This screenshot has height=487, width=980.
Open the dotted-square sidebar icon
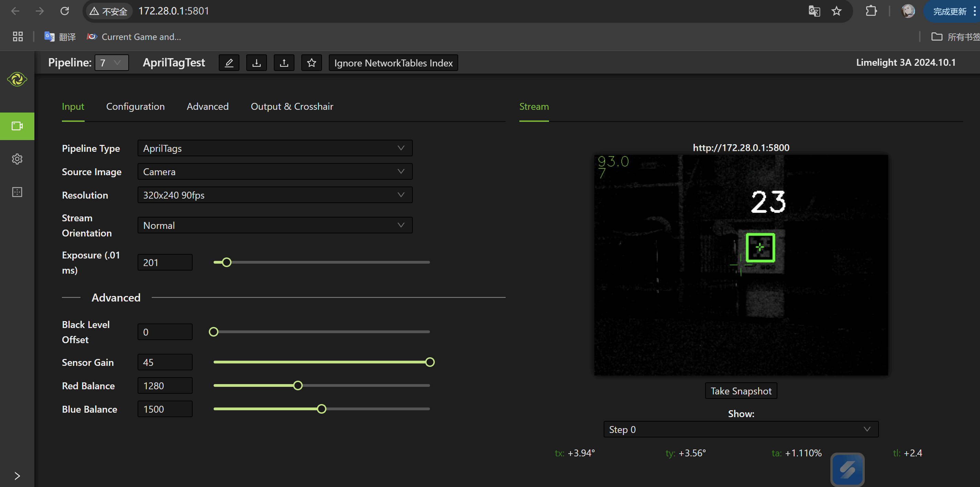coord(17,192)
